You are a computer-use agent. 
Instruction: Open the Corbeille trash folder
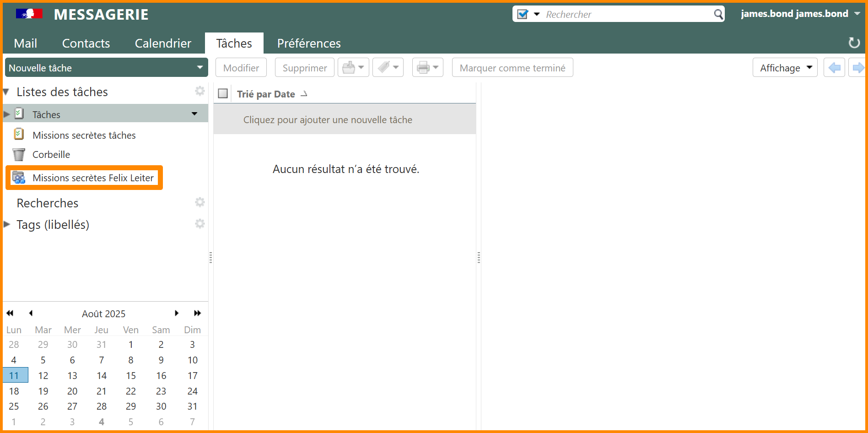51,155
